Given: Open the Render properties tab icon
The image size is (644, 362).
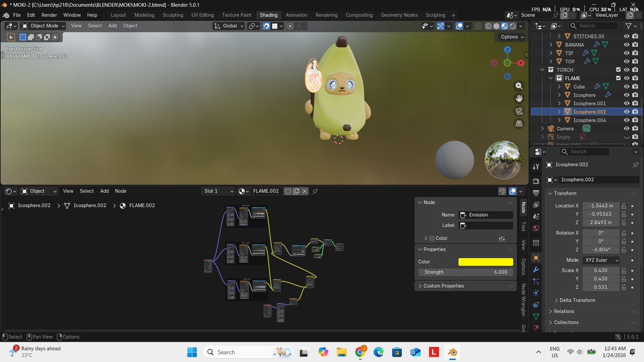Looking at the screenshot, I should tap(536, 181).
